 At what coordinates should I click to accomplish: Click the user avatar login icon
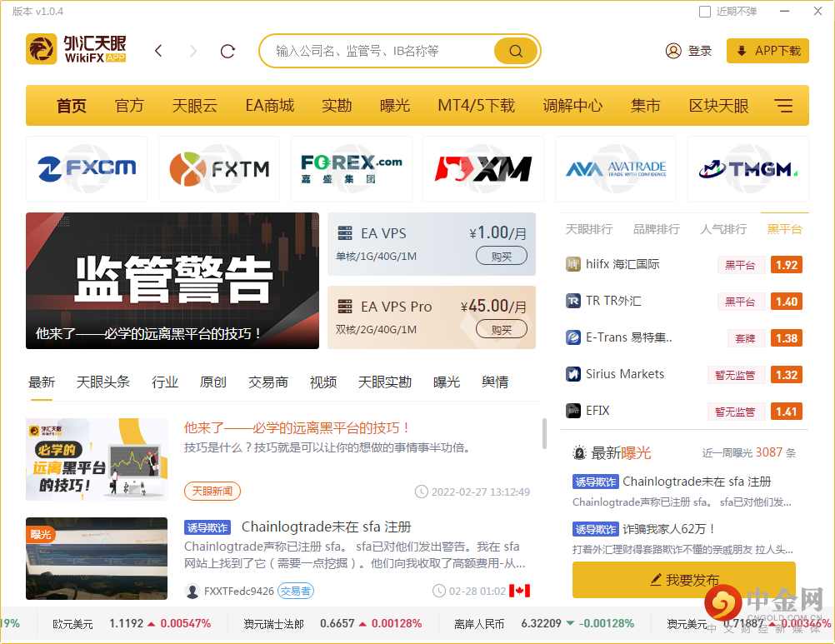pyautogui.click(x=673, y=51)
